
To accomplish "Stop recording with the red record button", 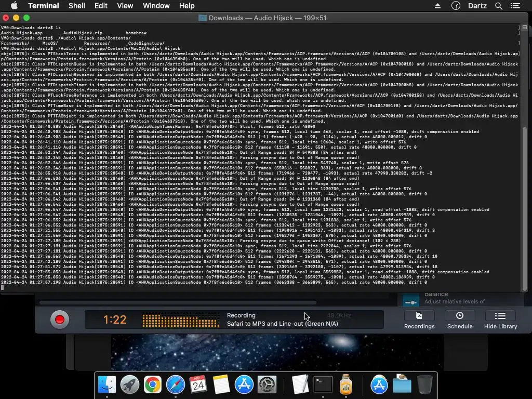I will point(60,320).
